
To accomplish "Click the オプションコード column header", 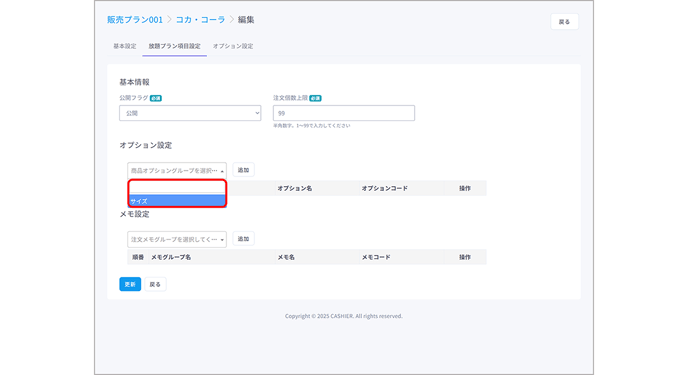I will click(385, 188).
